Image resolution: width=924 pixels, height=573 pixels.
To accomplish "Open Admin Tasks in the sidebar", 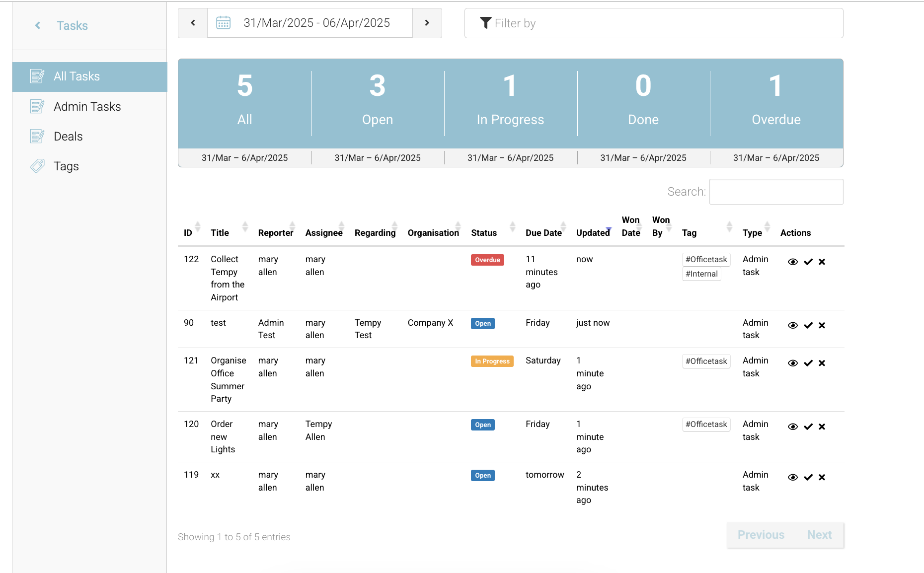I will [87, 107].
